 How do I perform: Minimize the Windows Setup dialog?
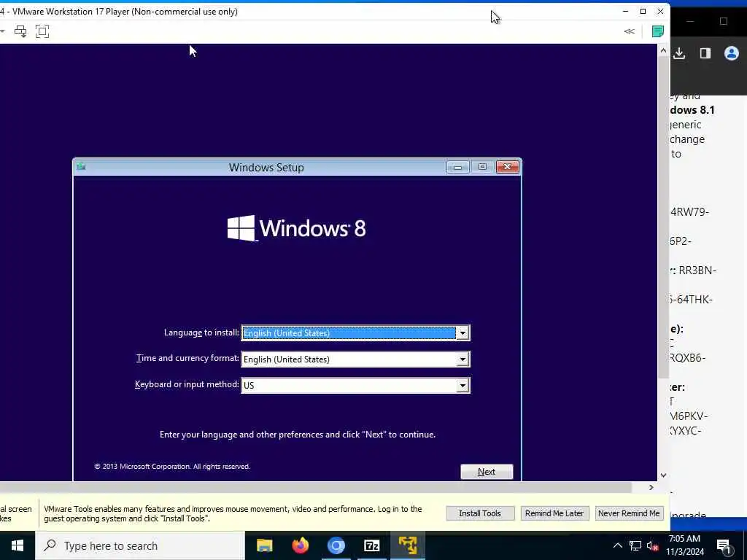coord(458,167)
